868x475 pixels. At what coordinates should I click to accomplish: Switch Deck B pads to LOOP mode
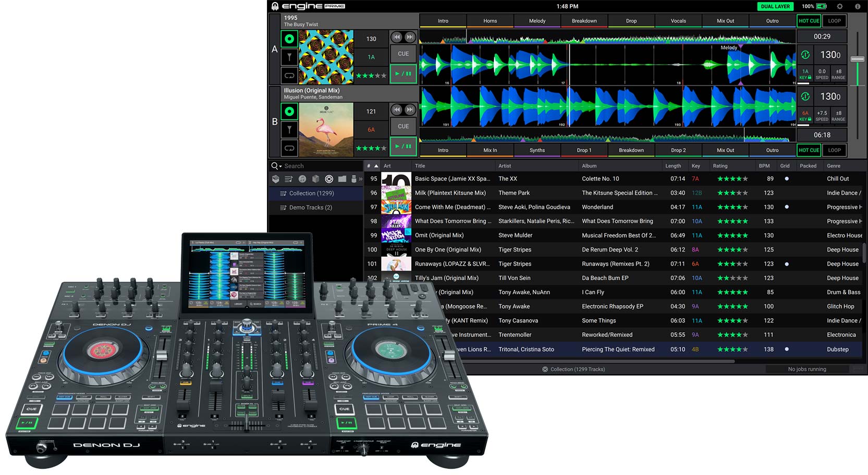[x=835, y=150]
